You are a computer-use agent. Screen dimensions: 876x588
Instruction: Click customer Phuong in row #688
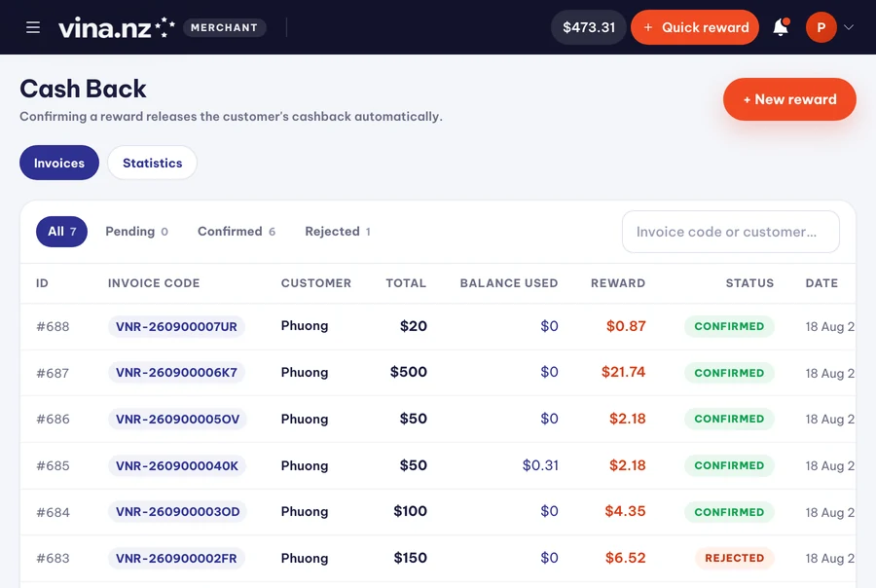305,326
